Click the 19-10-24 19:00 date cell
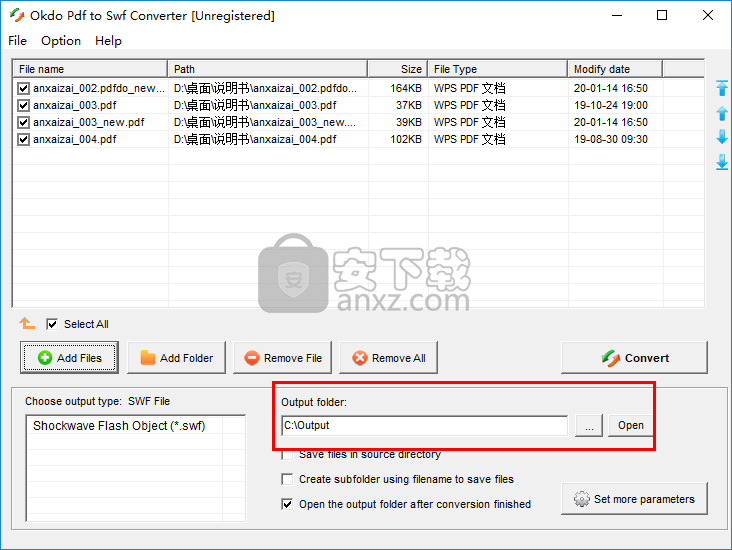Viewport: 732px width, 550px height. click(611, 106)
